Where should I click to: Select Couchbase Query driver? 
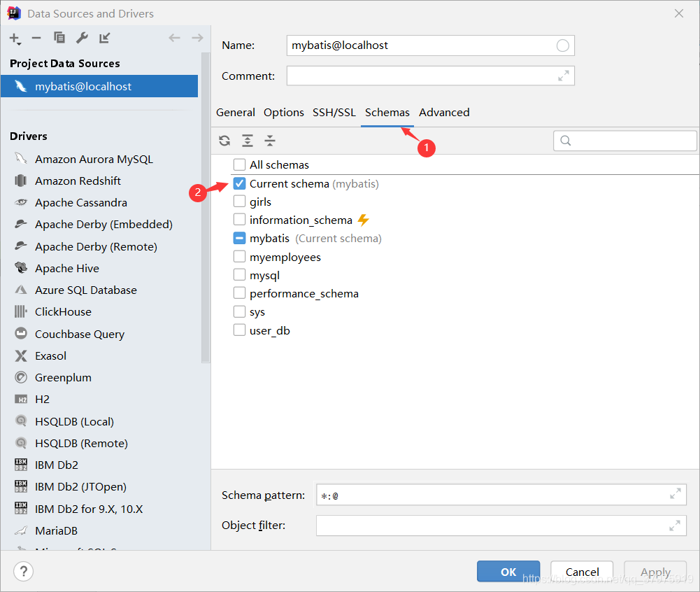(x=80, y=334)
